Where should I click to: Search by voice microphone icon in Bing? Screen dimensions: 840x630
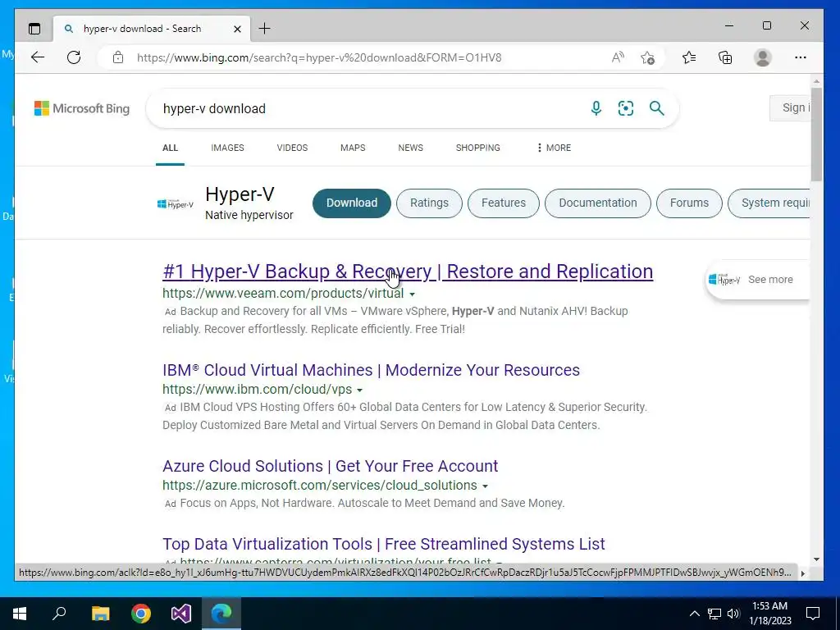[x=596, y=108]
